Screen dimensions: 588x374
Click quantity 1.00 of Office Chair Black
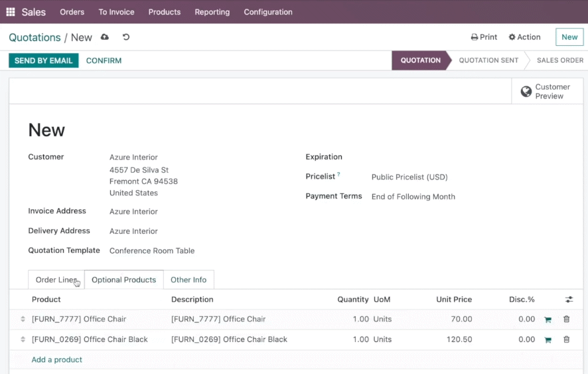(361, 339)
